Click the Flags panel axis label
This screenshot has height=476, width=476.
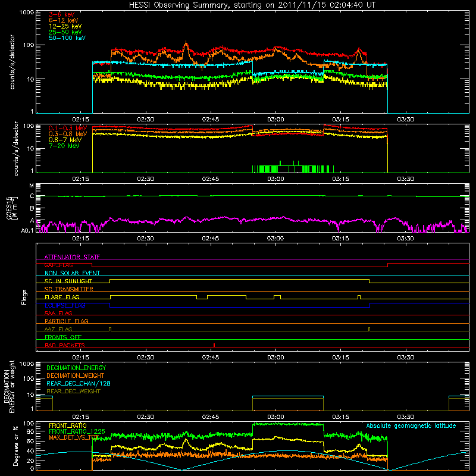[24, 297]
